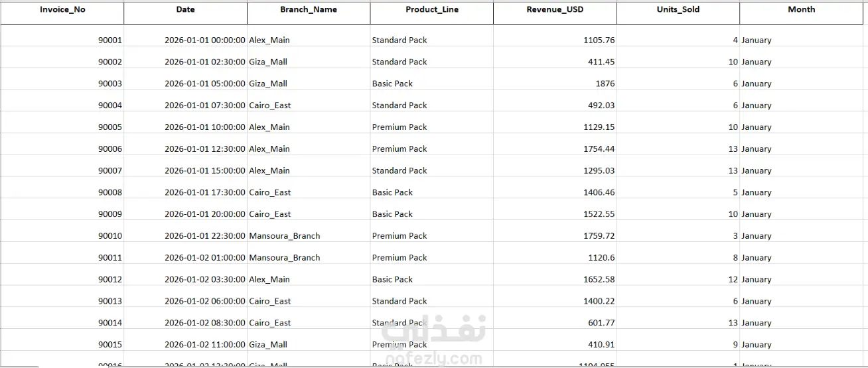Select date cell 2026-01-01 05:00:00
Viewport: 868px width, 368px height.
tap(186, 84)
